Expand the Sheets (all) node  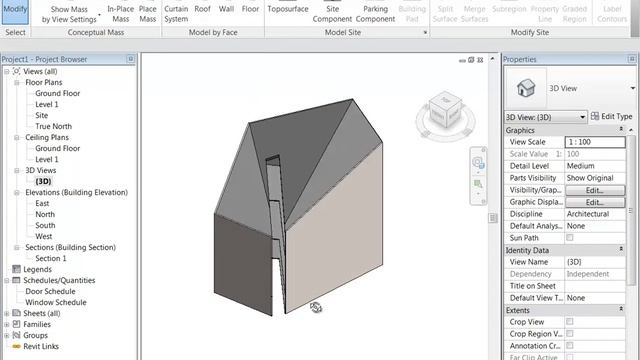click(x=7, y=313)
